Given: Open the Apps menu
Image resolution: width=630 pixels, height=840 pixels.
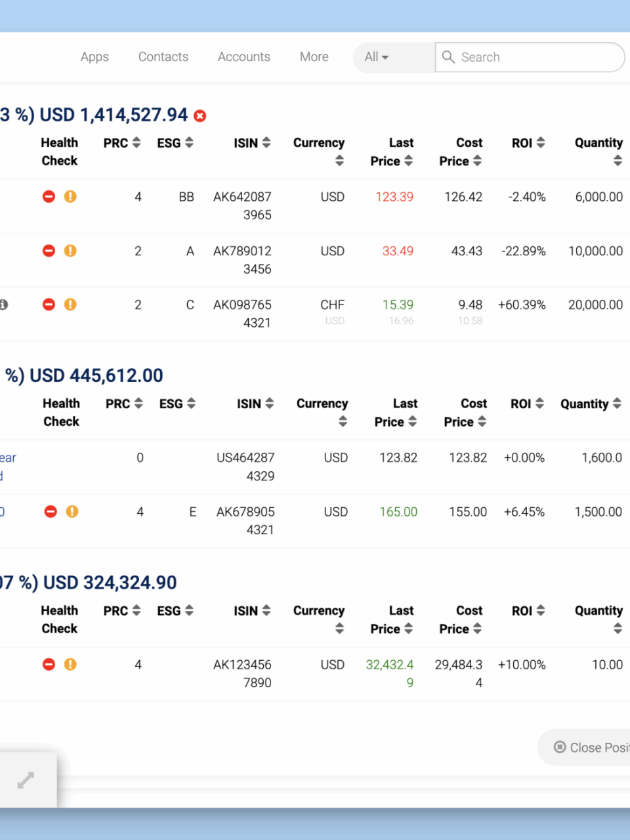Looking at the screenshot, I should click(x=94, y=57).
